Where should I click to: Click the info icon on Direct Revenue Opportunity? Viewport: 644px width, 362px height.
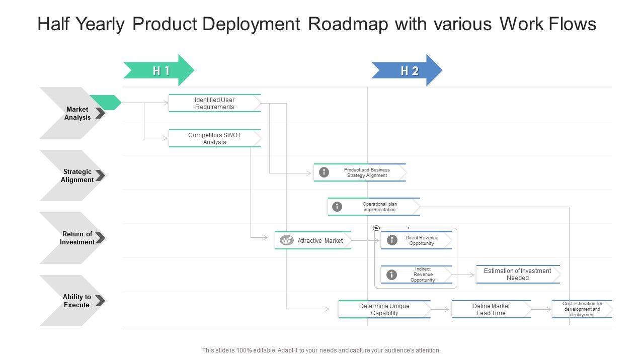coord(391,240)
